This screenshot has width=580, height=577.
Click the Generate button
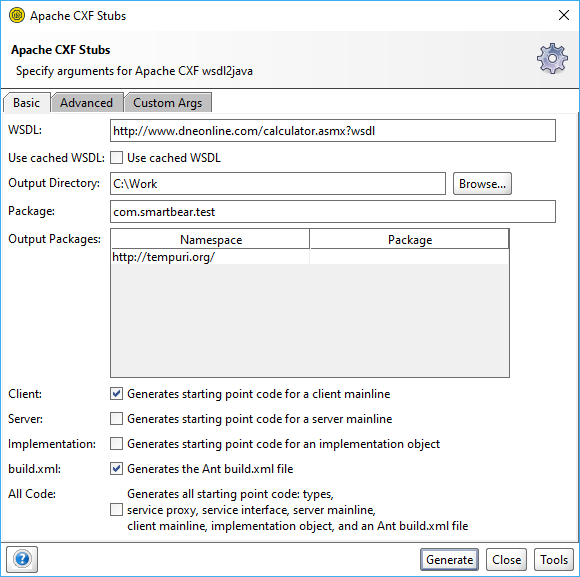tap(449, 560)
